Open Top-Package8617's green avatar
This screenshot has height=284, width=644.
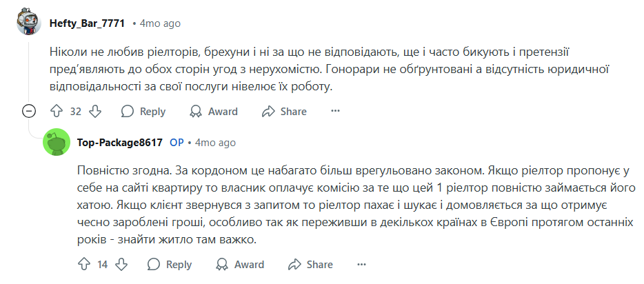pyautogui.click(x=57, y=143)
